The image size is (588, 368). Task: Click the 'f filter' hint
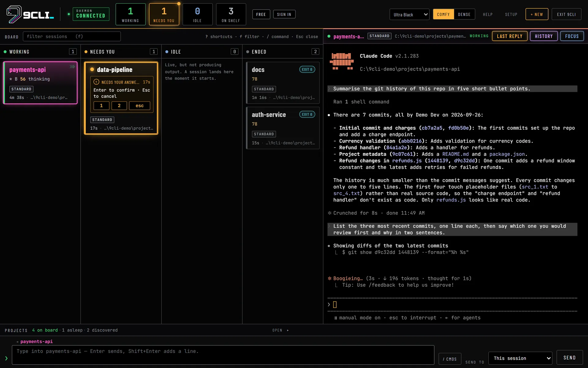249,36
